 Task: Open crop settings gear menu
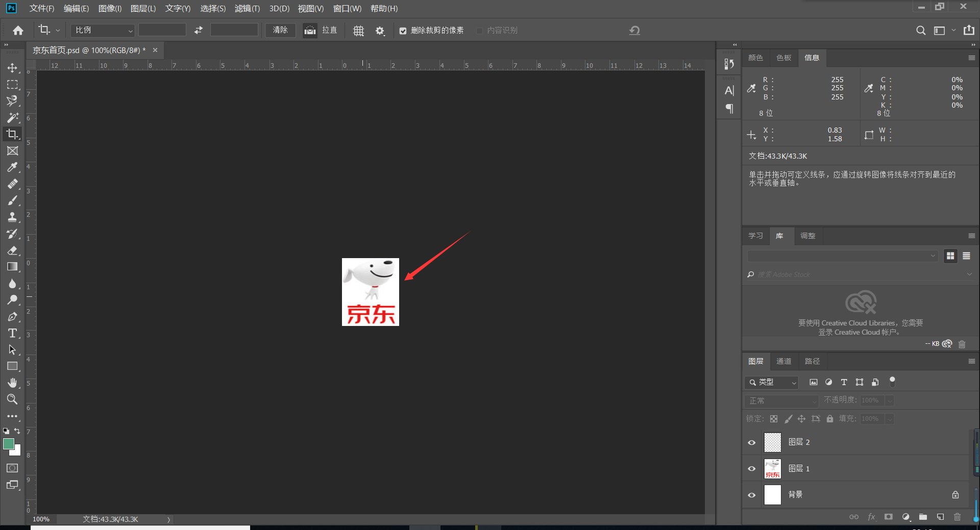(x=380, y=31)
